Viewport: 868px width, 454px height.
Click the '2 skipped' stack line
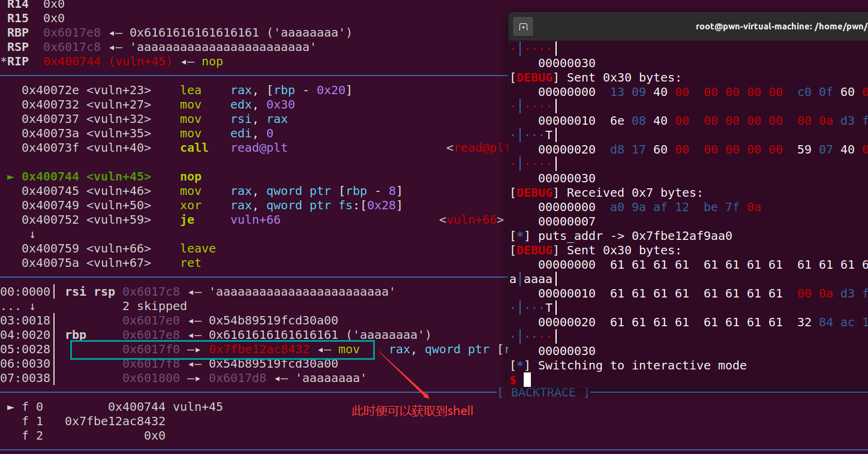tap(155, 306)
